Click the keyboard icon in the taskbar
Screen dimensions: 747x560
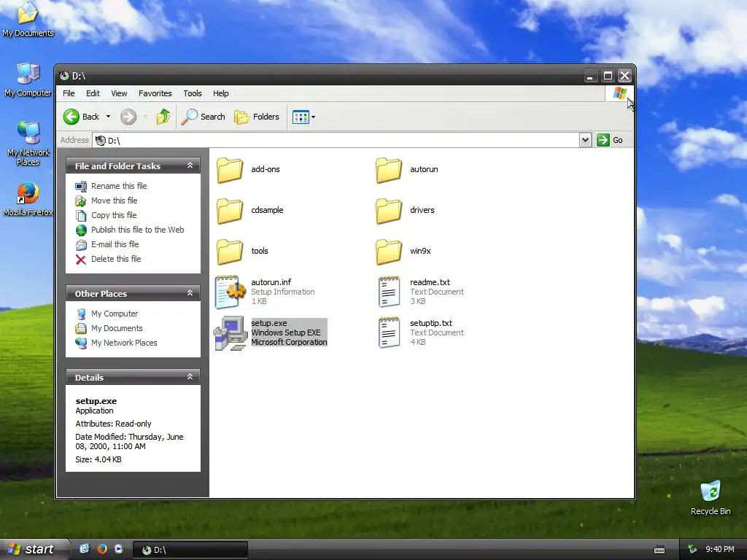[x=659, y=550]
